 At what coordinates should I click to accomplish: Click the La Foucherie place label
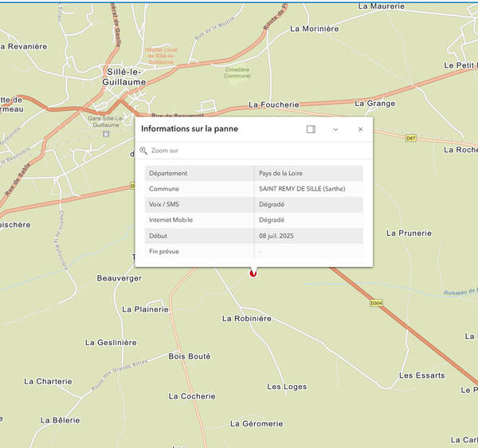(x=274, y=104)
